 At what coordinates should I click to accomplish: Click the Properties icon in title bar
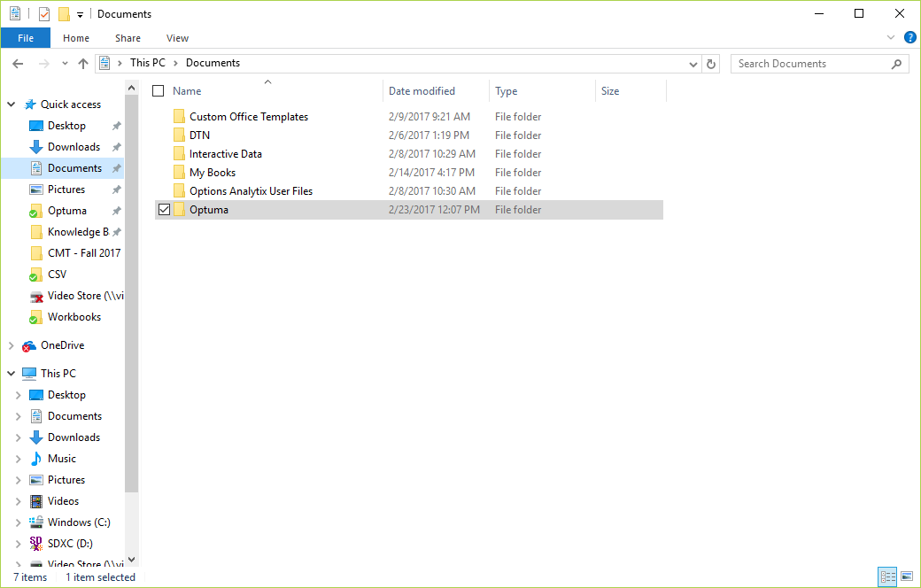44,13
